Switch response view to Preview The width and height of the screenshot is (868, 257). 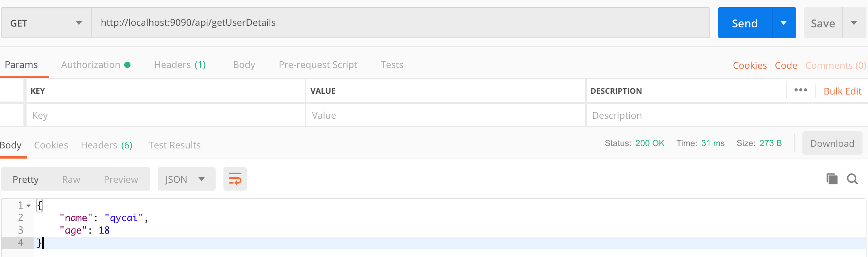click(121, 179)
